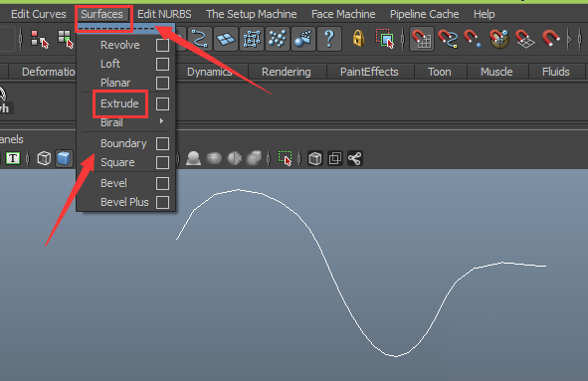Open the Bevel option box
Screen dimensions: 588x381
(162, 183)
